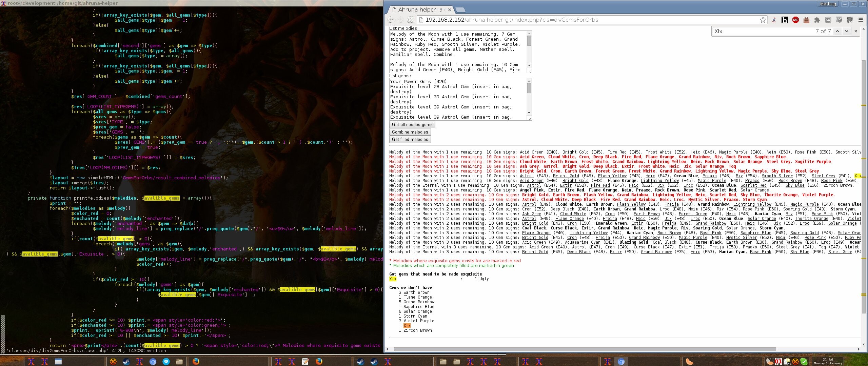Click the bookmark star icon
This screenshot has width=868, height=366.
click(x=763, y=20)
